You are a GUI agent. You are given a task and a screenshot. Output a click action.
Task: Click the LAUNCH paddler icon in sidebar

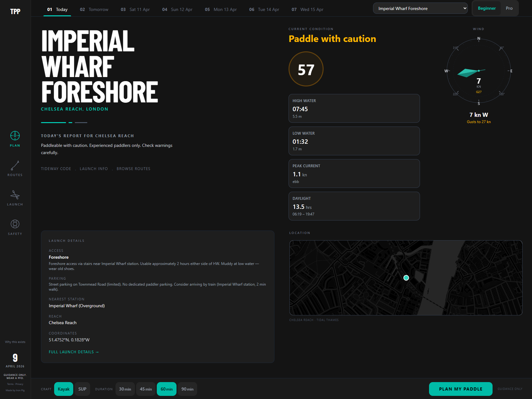pyautogui.click(x=15, y=197)
